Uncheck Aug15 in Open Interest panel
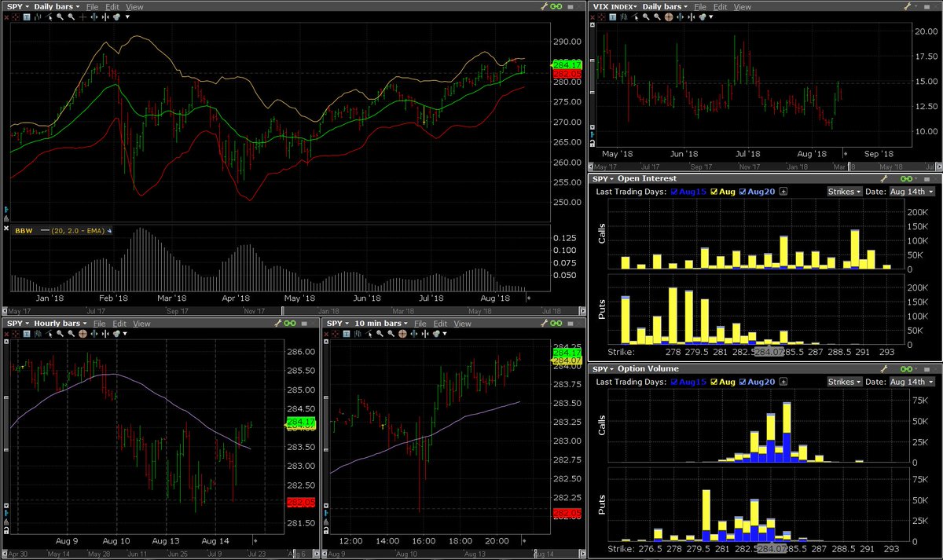 pyautogui.click(x=674, y=192)
